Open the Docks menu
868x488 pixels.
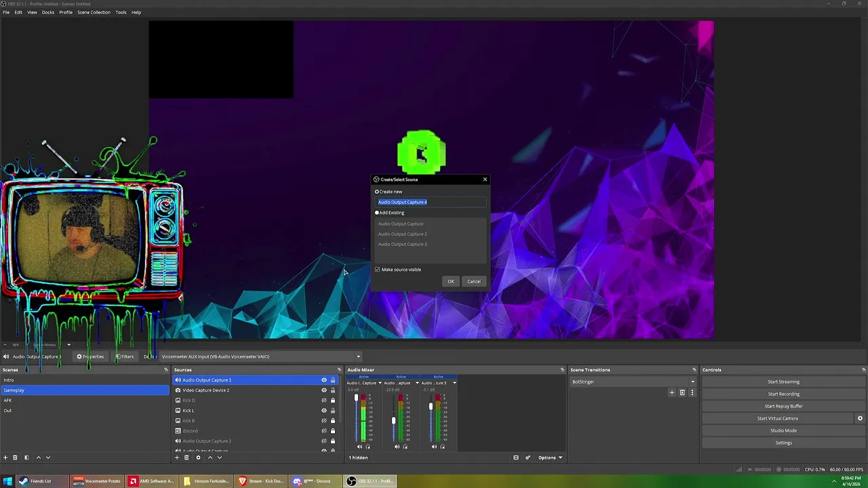point(48,12)
